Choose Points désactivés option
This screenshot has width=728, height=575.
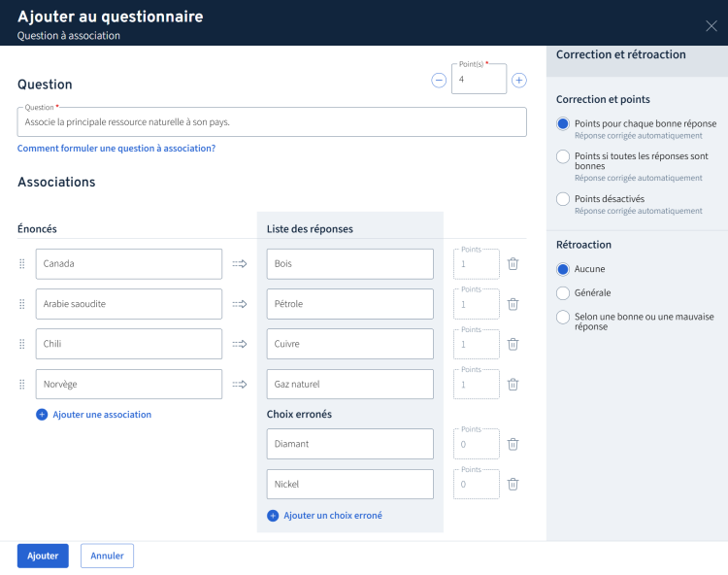[563, 199]
